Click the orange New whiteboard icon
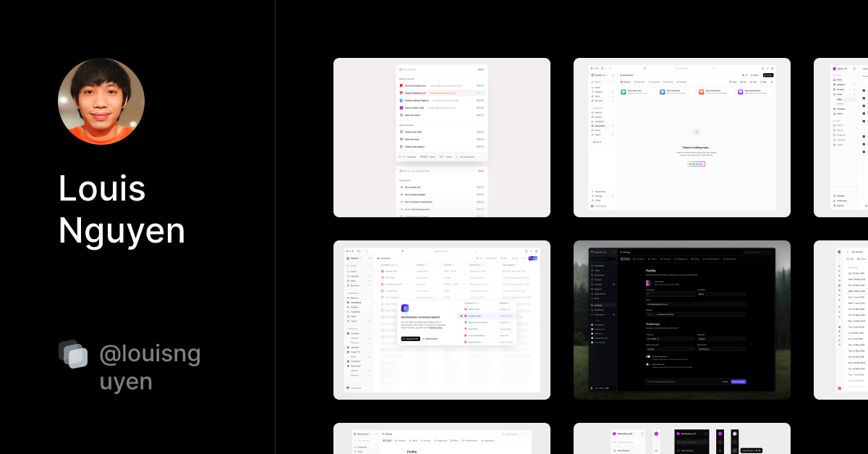The image size is (868, 454). point(702,92)
